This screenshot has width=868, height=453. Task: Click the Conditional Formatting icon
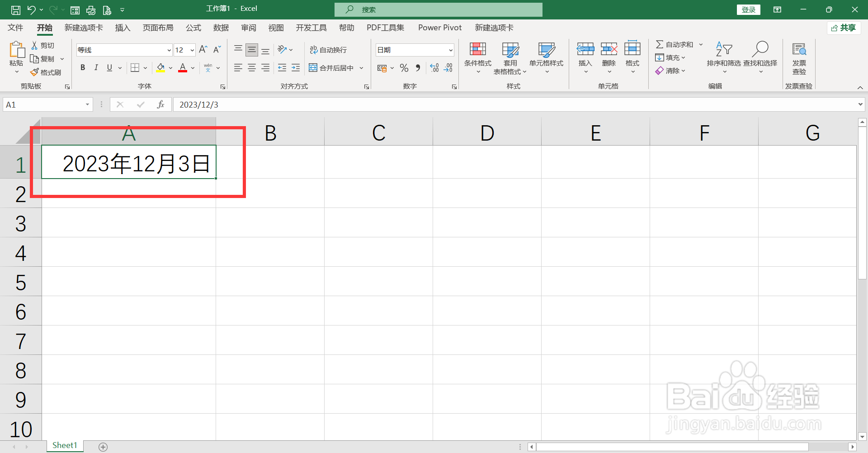[x=478, y=49]
